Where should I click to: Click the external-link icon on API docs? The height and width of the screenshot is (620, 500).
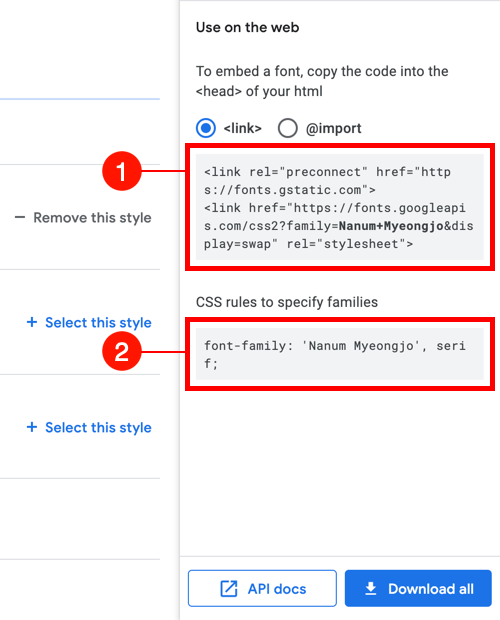pos(228,588)
